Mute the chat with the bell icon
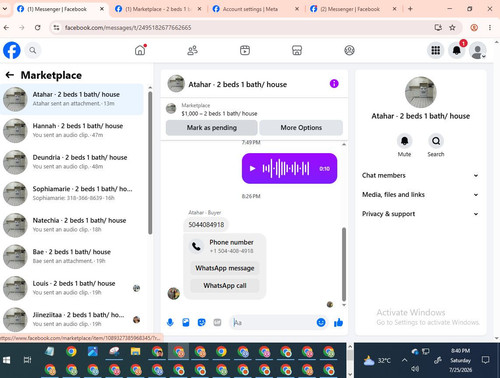This screenshot has height=378, width=500. (x=404, y=141)
